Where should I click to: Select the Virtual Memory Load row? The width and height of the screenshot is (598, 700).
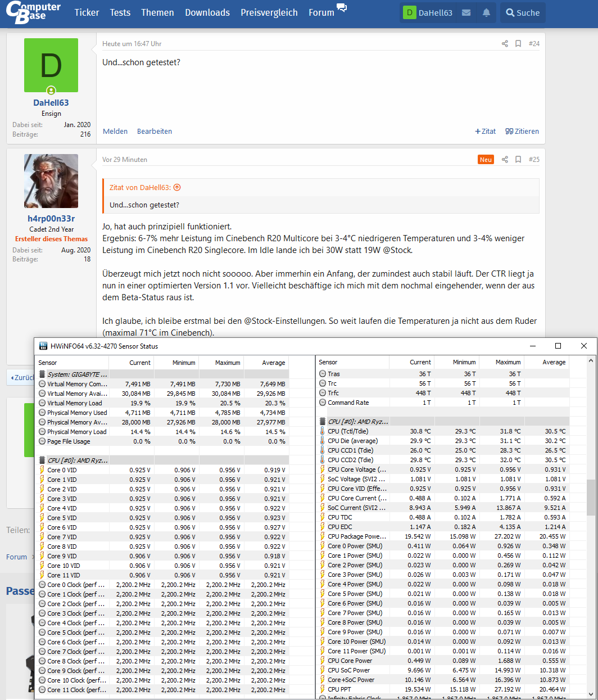click(x=162, y=403)
